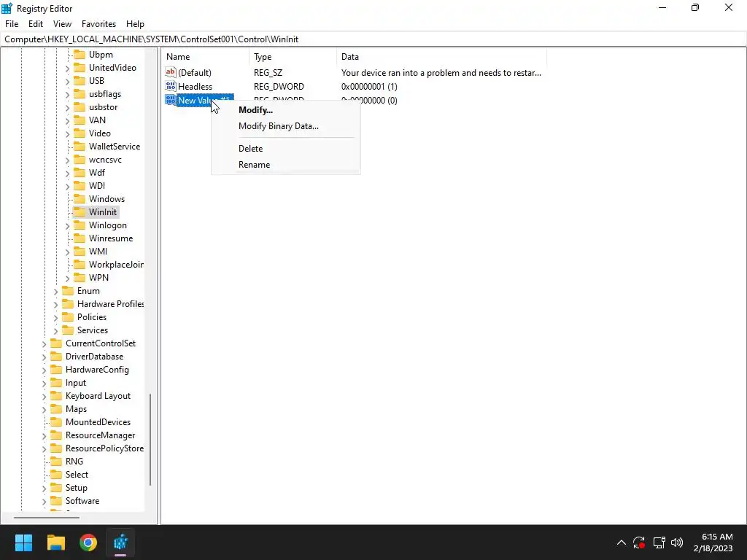Screen dimensions: 747x560
Task: Expand the UnitedVideo key
Action: [67, 68]
